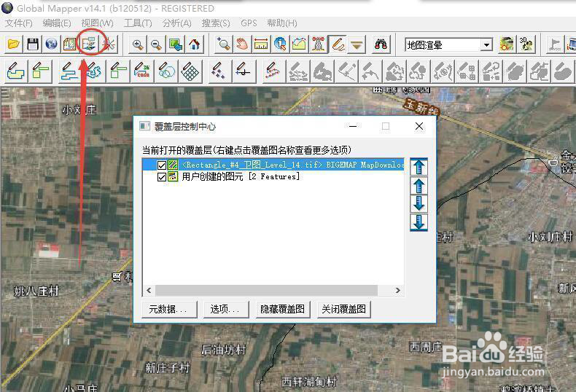Click the Open Data Files folder icon

pyautogui.click(x=14, y=44)
